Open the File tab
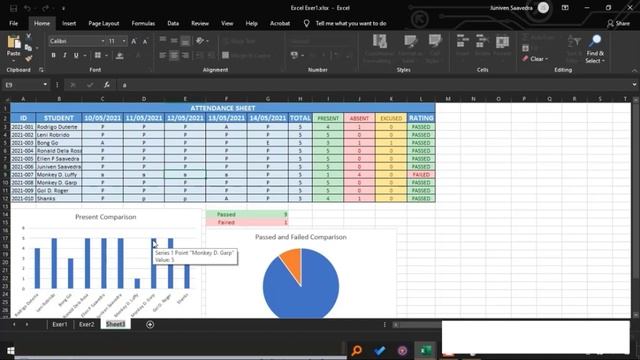Screen dimensions: 640x360 (x=13, y=23)
